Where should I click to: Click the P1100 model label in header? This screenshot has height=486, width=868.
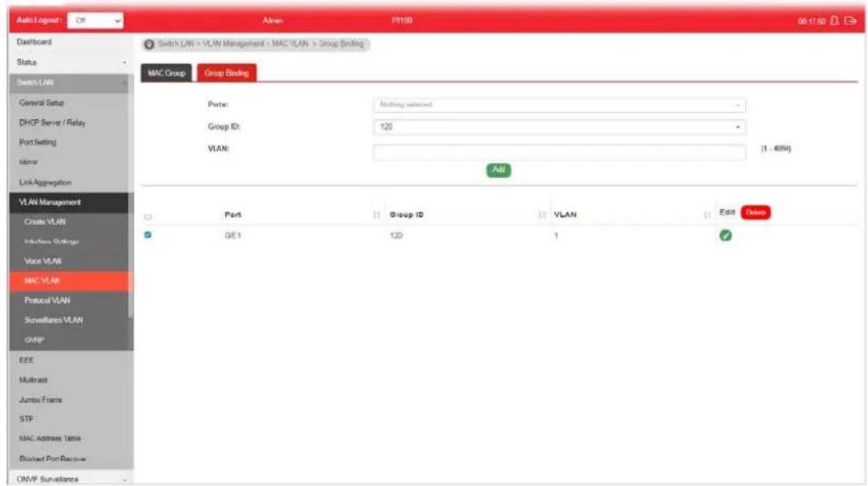coord(402,20)
